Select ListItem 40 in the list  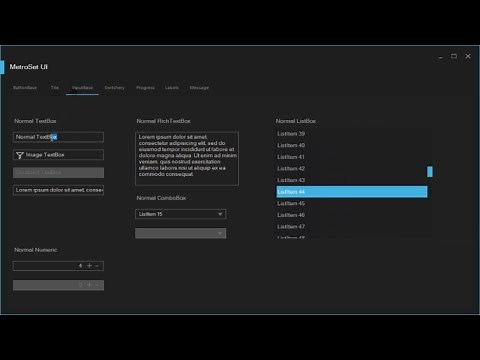(352, 145)
